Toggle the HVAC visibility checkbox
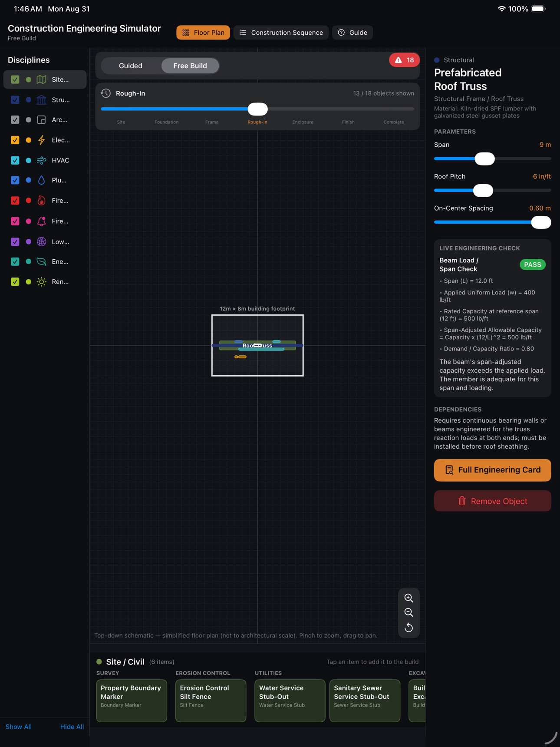560x747 pixels. pyautogui.click(x=15, y=160)
